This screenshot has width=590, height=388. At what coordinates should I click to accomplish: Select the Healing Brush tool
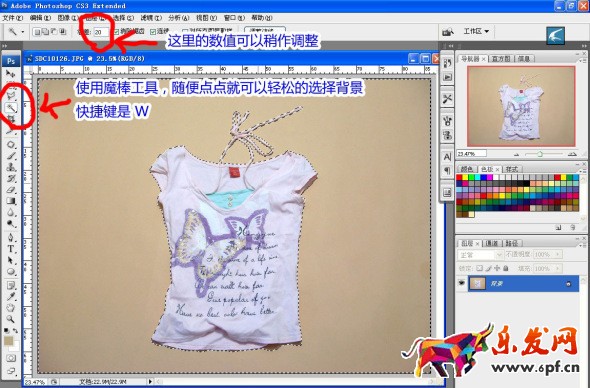pos(11,145)
